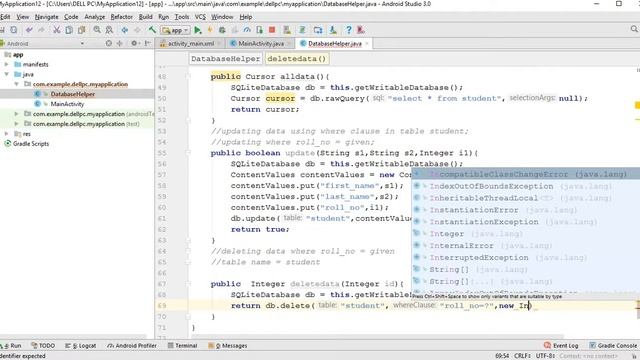Switch to MainActivity.java tab

[261, 43]
